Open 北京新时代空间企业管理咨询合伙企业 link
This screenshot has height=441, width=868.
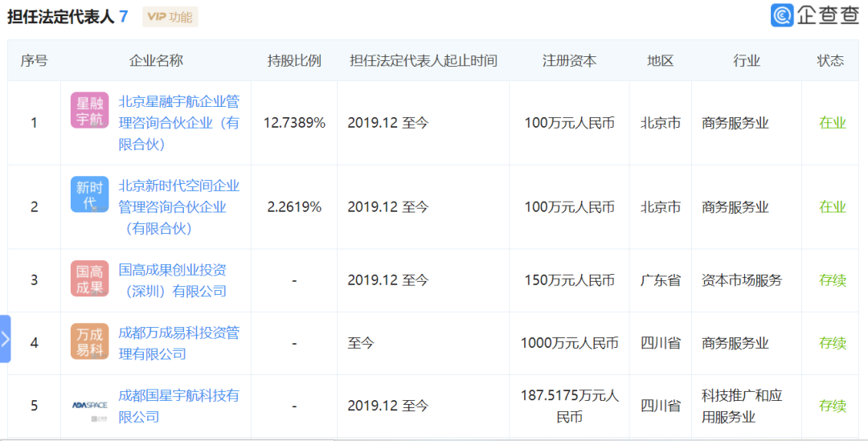coord(178,207)
